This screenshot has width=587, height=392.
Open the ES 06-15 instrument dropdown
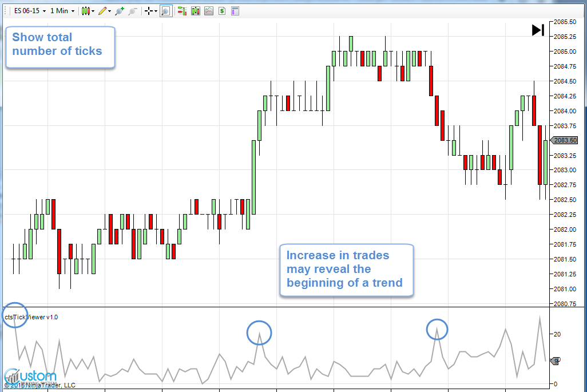pos(30,11)
